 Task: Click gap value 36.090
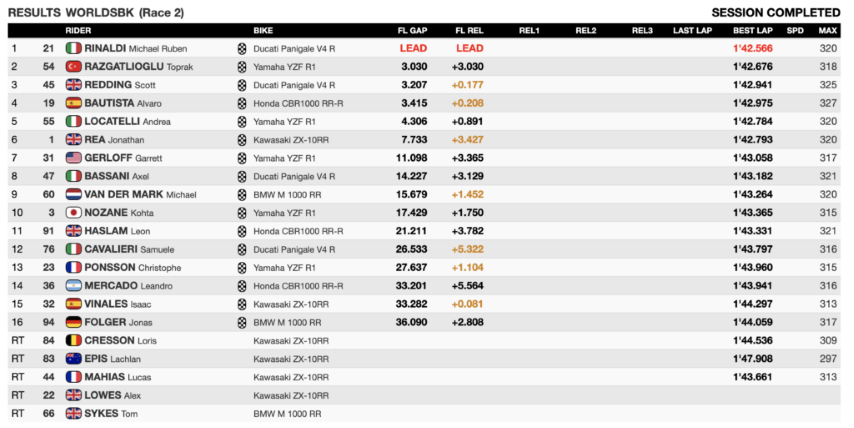pos(411,322)
